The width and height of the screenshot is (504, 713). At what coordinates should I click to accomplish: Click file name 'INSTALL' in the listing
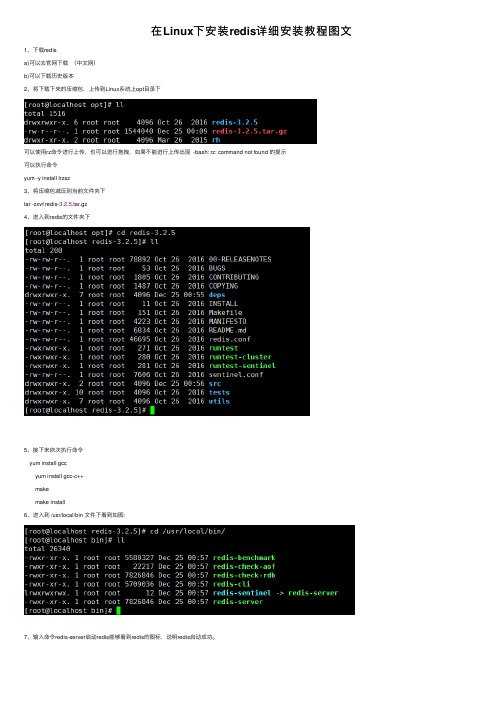click(x=223, y=304)
